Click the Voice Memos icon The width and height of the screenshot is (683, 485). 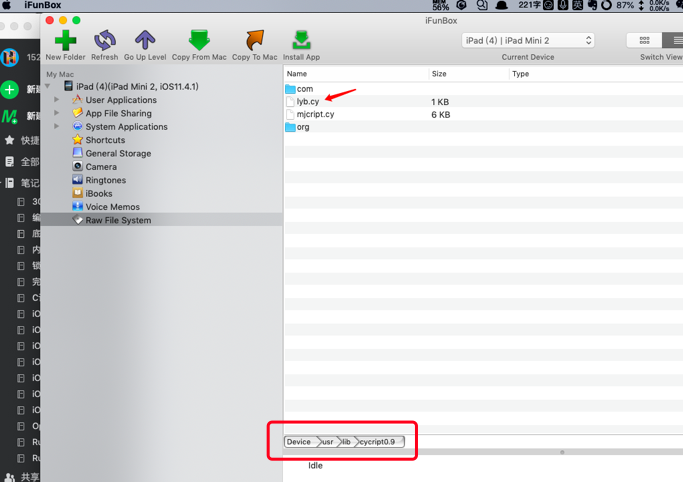coord(78,206)
